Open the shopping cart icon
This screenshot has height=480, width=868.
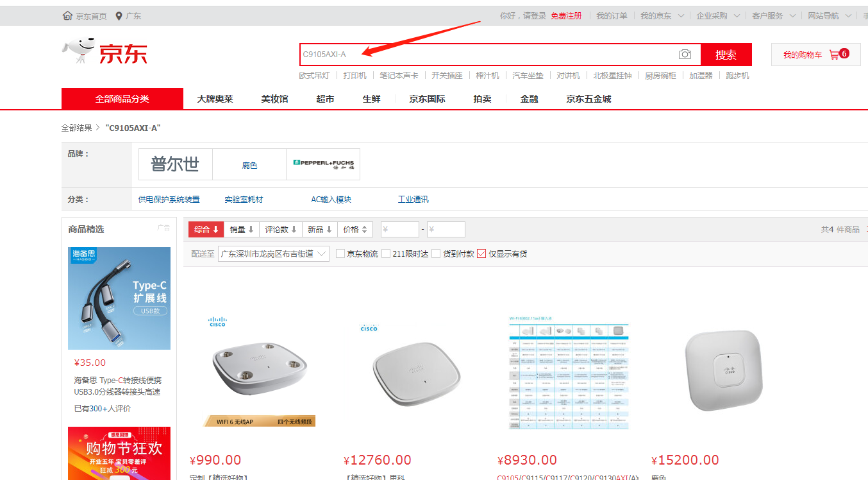click(x=834, y=55)
